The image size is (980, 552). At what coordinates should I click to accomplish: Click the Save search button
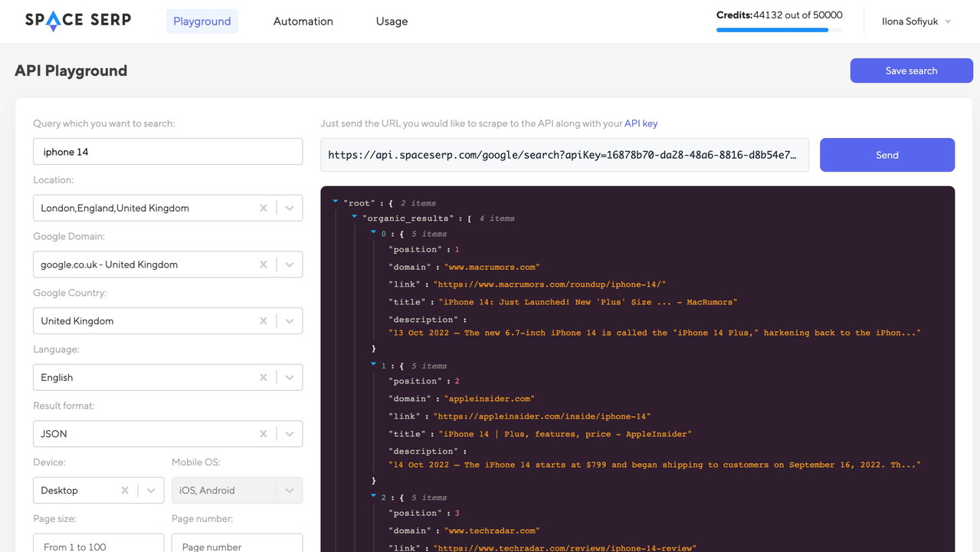[911, 71]
